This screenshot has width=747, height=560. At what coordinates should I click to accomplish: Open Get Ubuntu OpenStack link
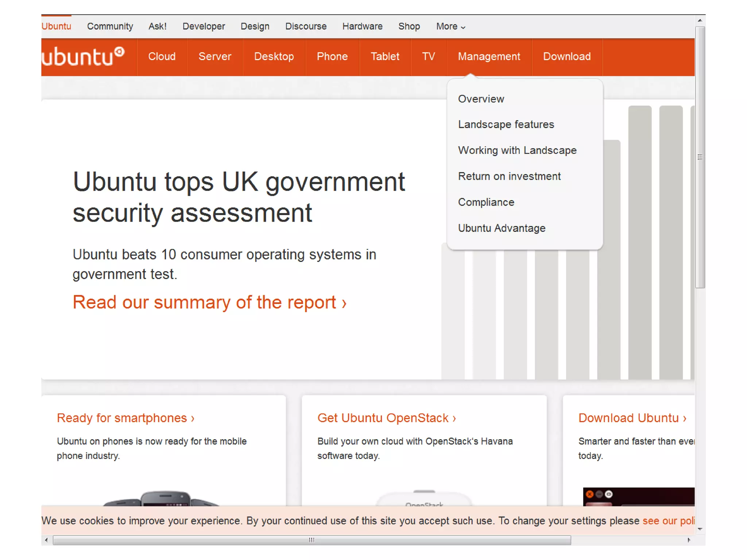(387, 418)
